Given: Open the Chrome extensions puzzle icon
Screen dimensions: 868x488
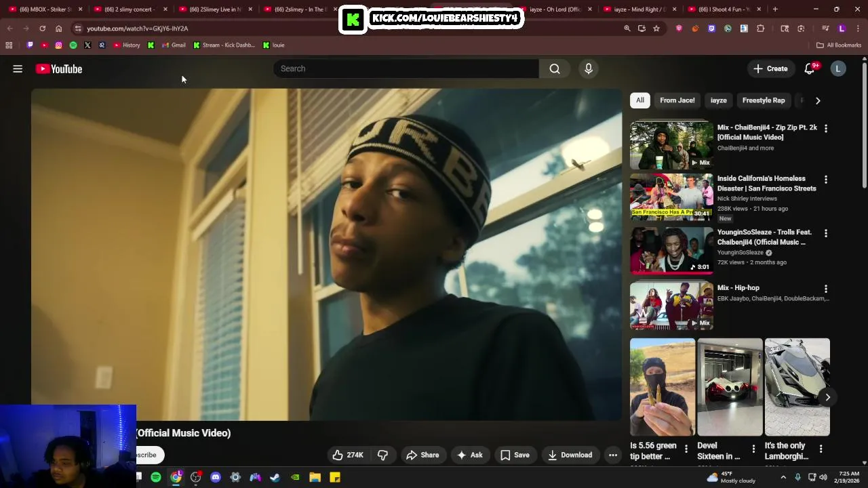Looking at the screenshot, I should pos(760,28).
